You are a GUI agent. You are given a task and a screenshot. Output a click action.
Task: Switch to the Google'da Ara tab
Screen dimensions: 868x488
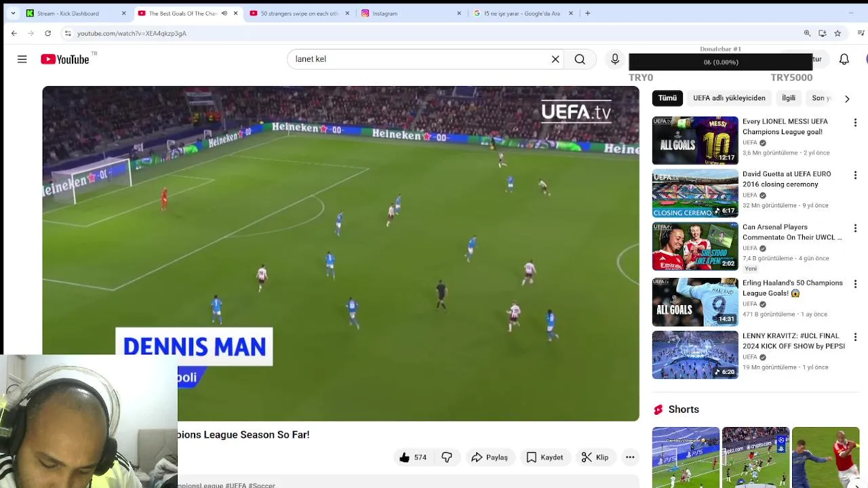tap(522, 13)
